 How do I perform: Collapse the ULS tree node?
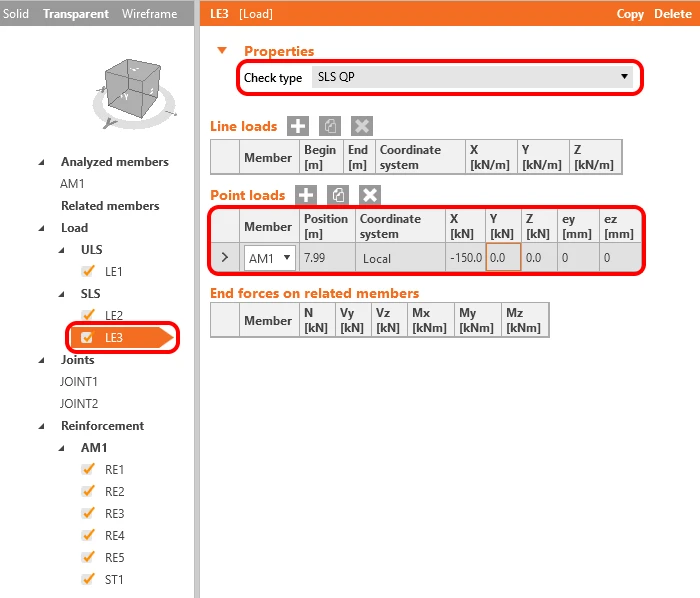(x=62, y=250)
